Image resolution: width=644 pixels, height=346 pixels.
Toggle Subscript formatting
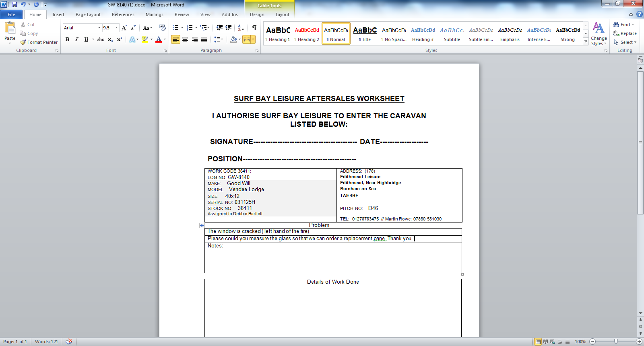coord(110,39)
